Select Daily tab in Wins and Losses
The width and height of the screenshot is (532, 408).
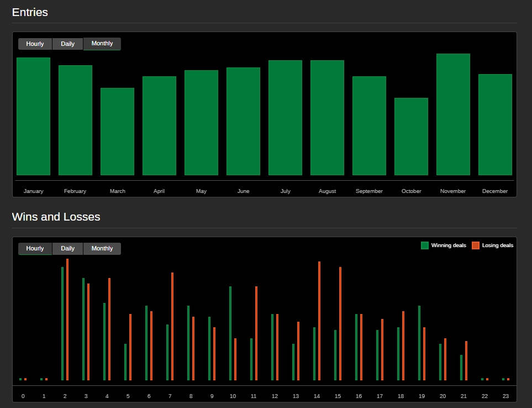(67, 249)
